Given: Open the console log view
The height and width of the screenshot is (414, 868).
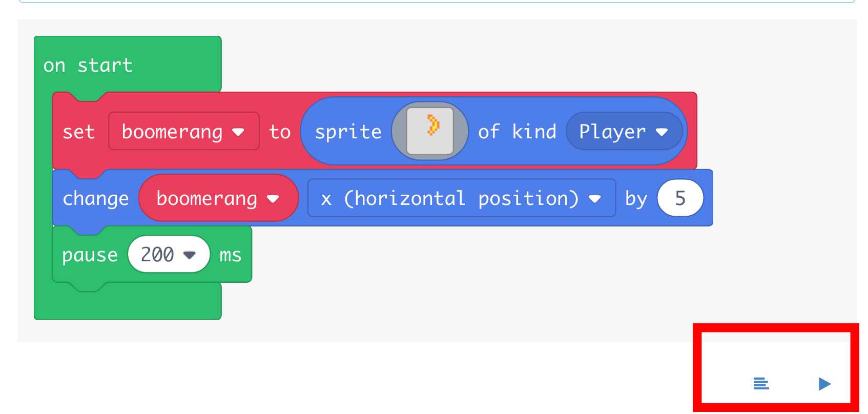Looking at the screenshot, I should click(761, 383).
